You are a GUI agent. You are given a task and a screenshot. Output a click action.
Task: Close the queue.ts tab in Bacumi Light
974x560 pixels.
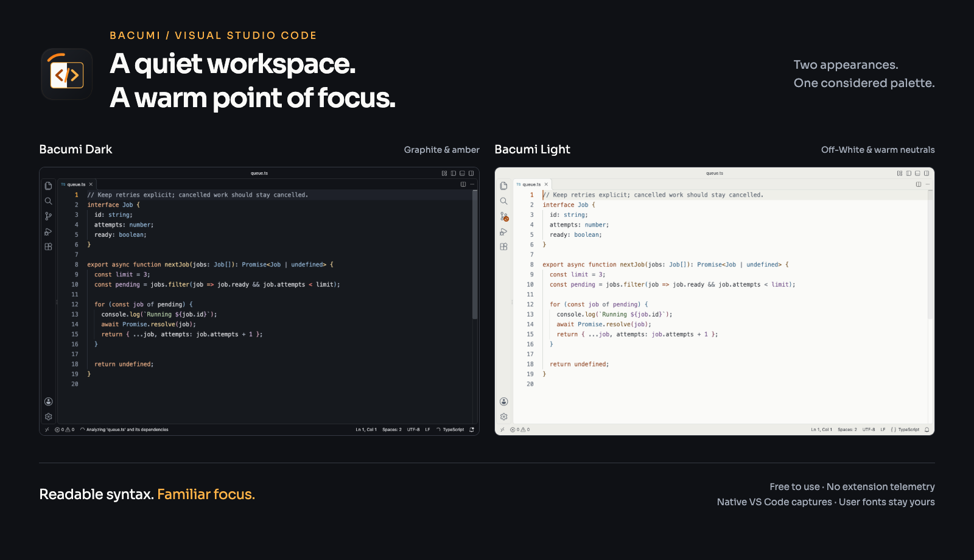coord(547,184)
